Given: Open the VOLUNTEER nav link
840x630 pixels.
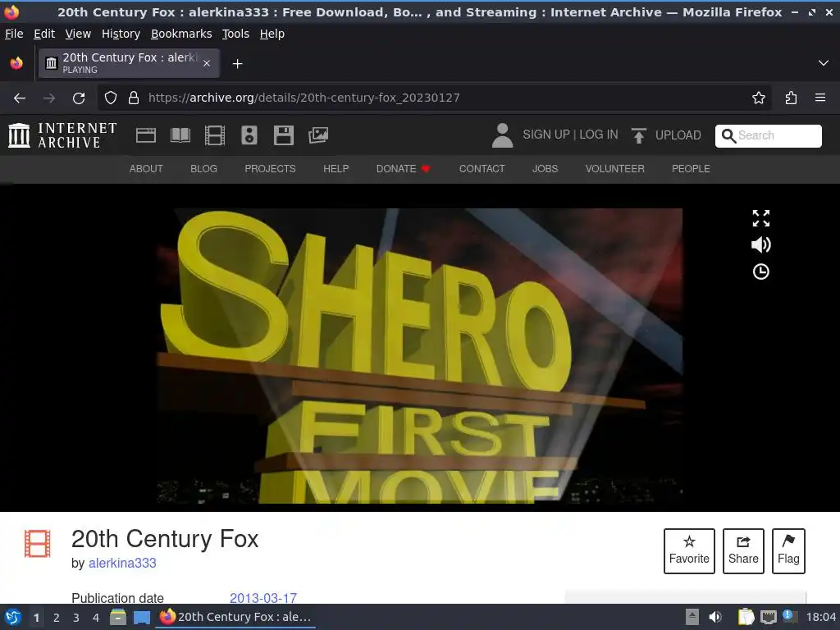Looking at the screenshot, I should point(614,169).
